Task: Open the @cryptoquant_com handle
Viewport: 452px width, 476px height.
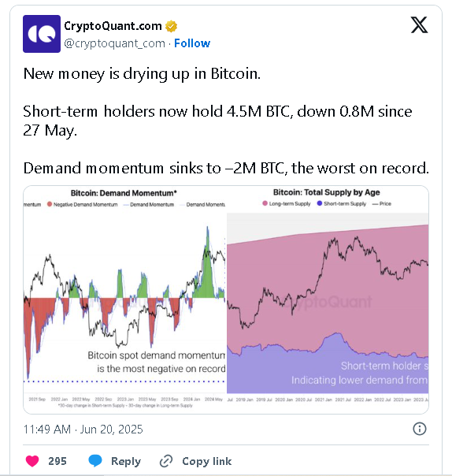Action: coord(114,43)
